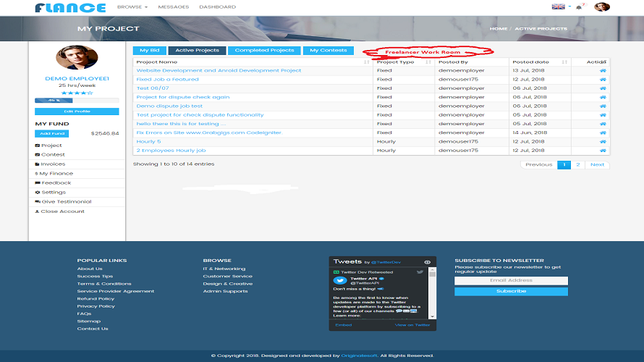This screenshot has height=362, width=644.
Task: Open the Dashboard menu item
Action: (x=217, y=7)
